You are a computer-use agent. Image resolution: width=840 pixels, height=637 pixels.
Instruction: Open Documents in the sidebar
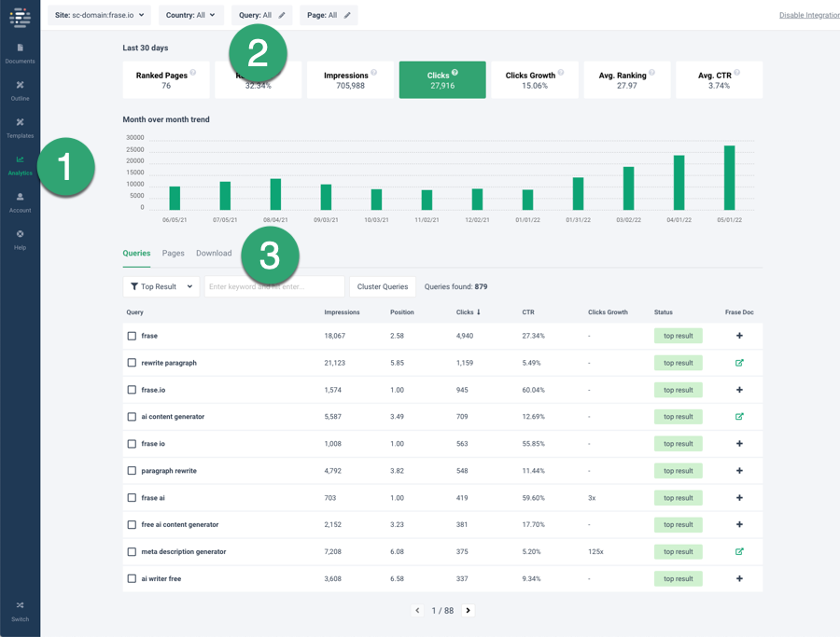[20, 53]
